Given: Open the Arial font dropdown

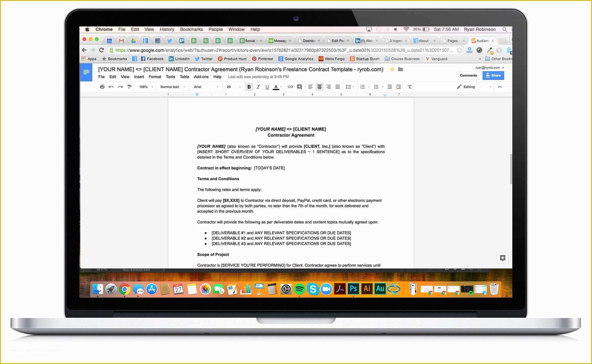Looking at the screenshot, I should click(x=206, y=87).
